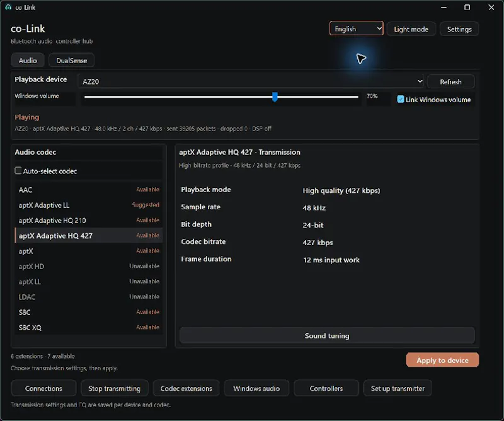Switch to the DualSense tab
The width and height of the screenshot is (504, 421).
click(x=71, y=60)
